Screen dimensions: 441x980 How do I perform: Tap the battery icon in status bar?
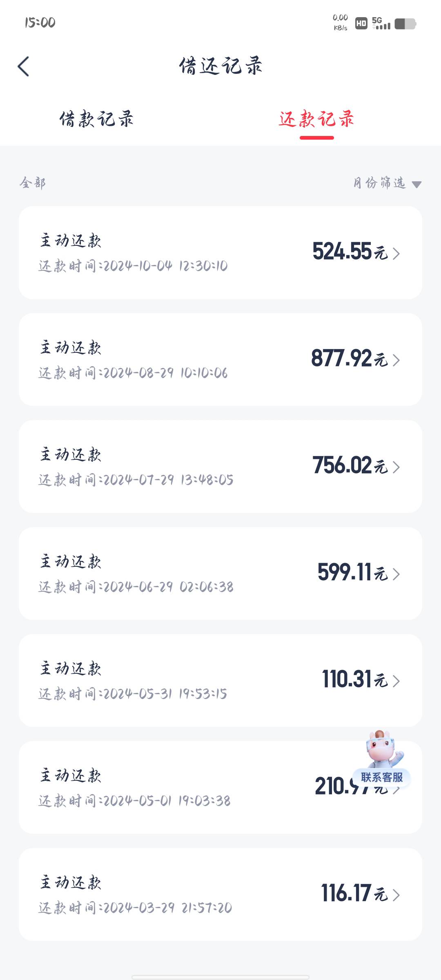pos(405,24)
